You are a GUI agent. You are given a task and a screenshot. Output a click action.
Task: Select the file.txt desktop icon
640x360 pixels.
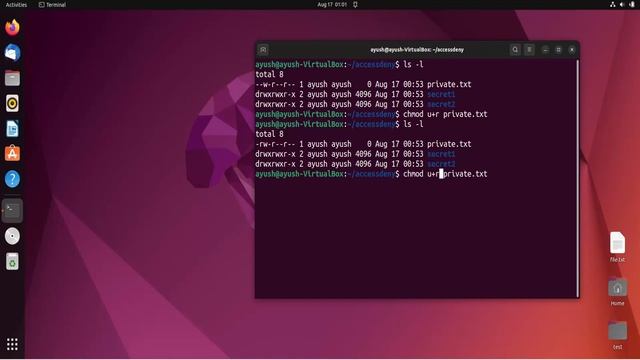[x=617, y=247]
